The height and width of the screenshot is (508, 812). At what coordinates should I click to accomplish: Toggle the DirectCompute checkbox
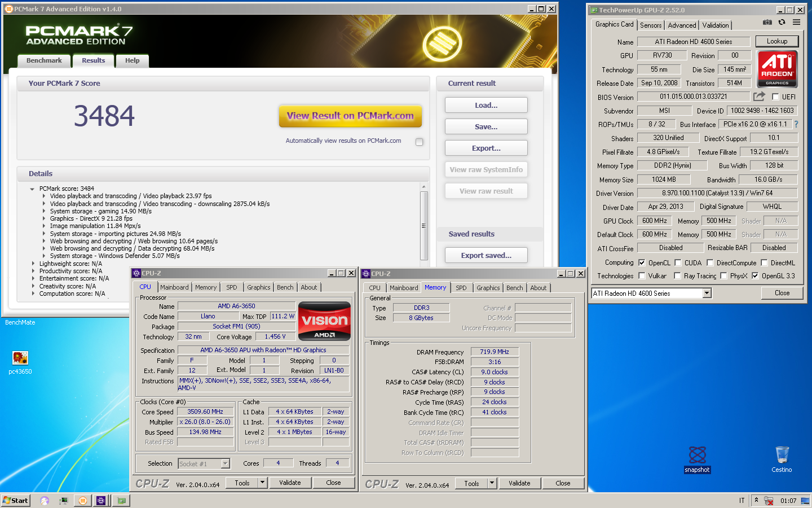710,262
